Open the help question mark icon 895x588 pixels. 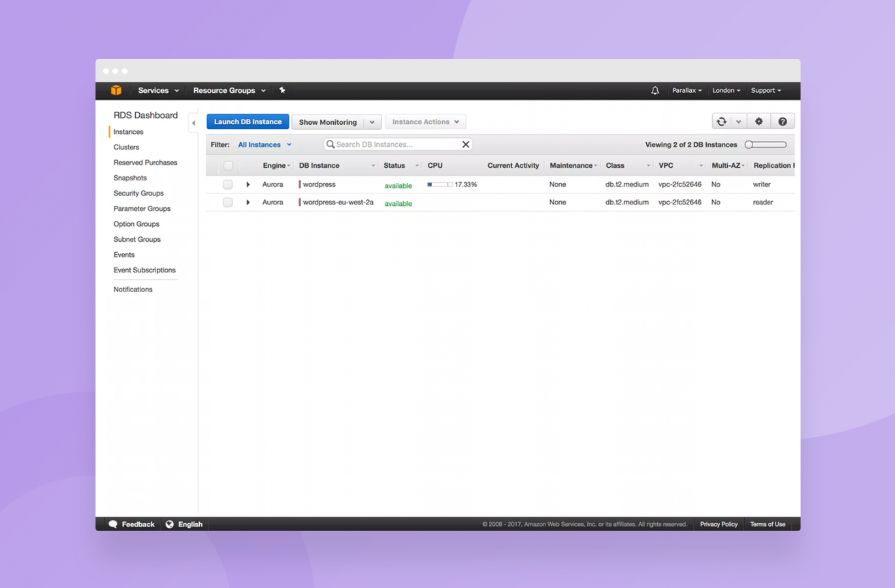(x=782, y=122)
